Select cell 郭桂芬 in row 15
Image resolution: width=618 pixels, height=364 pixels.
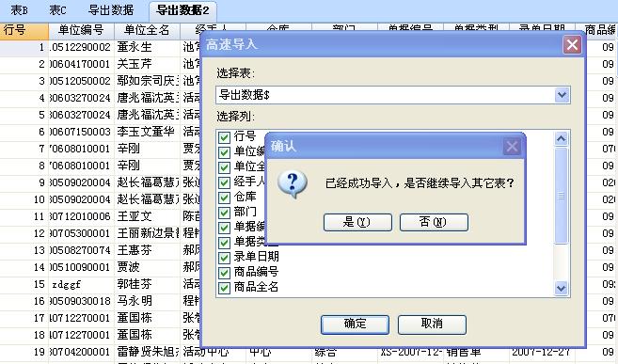point(147,284)
